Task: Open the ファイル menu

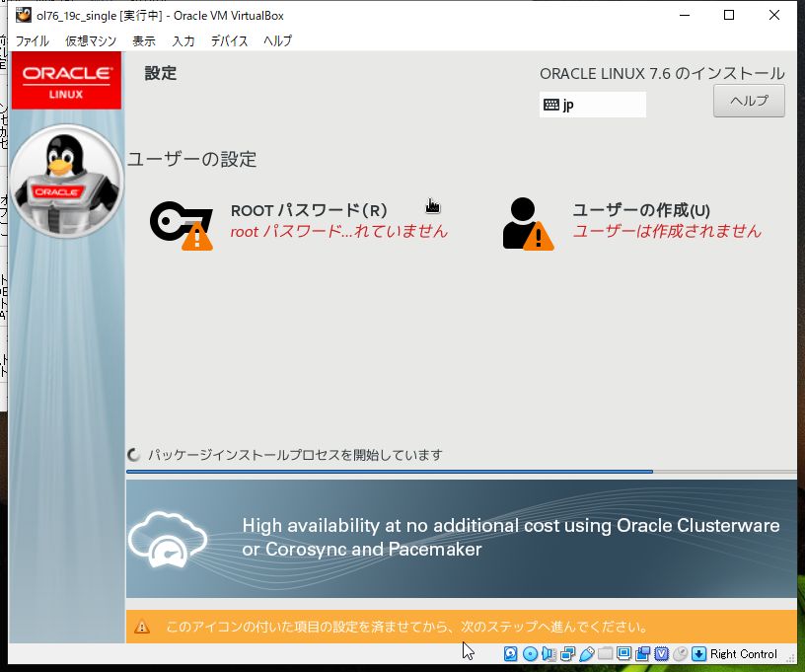Action: click(x=32, y=40)
